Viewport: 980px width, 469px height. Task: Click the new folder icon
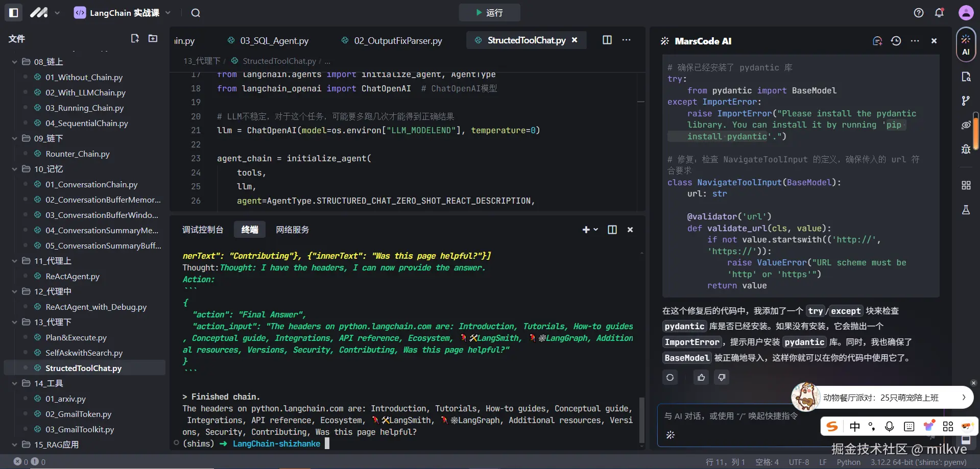(x=153, y=39)
